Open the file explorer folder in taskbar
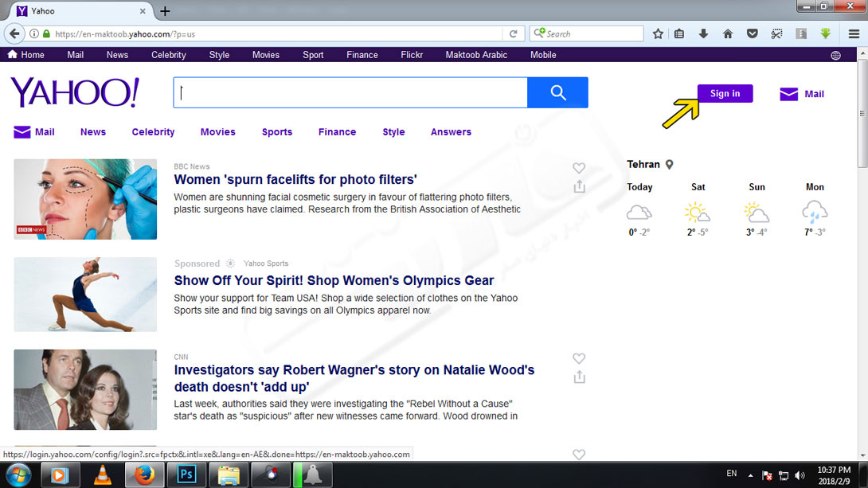This screenshot has width=868, height=488. point(228,475)
